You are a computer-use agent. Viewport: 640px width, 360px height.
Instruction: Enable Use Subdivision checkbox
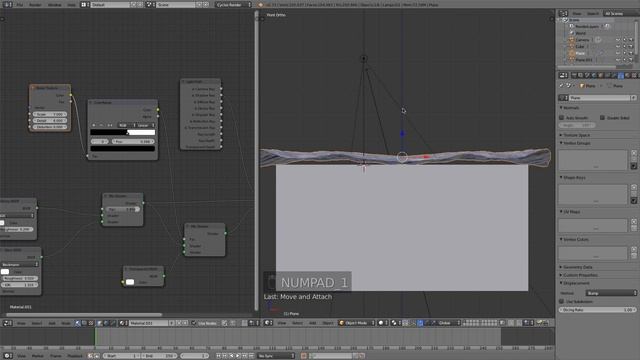click(562, 301)
